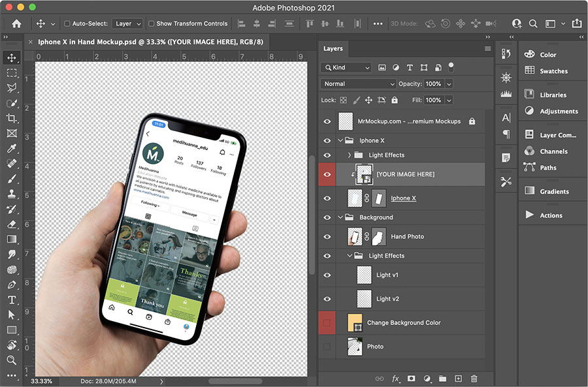This screenshot has width=588, height=387.
Task: Select the Horizontal Type tool
Action: coord(12,300)
